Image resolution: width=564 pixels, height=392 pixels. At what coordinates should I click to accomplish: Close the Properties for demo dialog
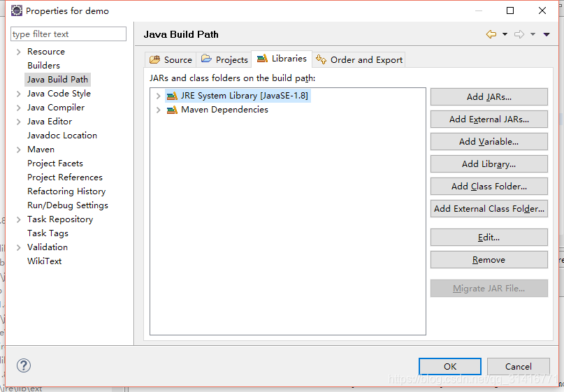point(542,10)
